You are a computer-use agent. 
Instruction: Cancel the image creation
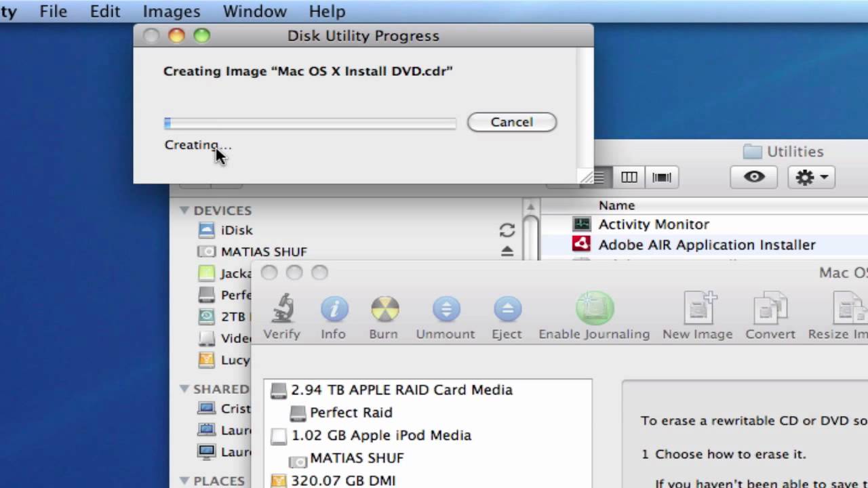512,122
